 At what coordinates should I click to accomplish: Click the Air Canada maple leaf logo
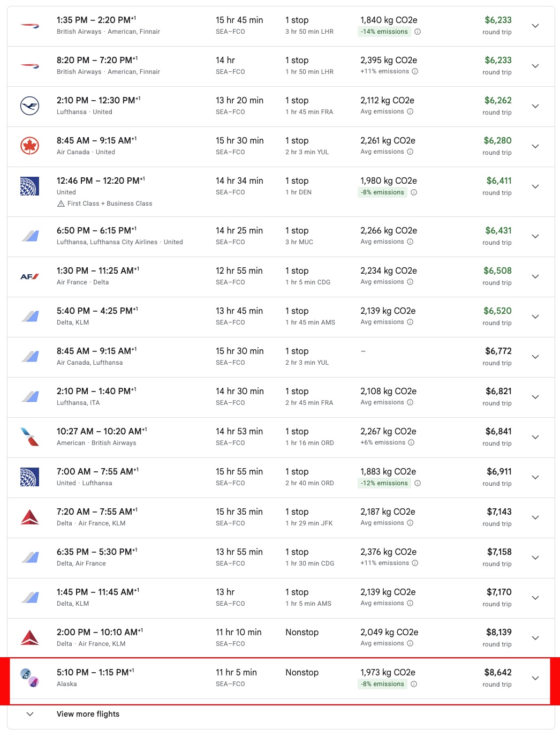30,146
